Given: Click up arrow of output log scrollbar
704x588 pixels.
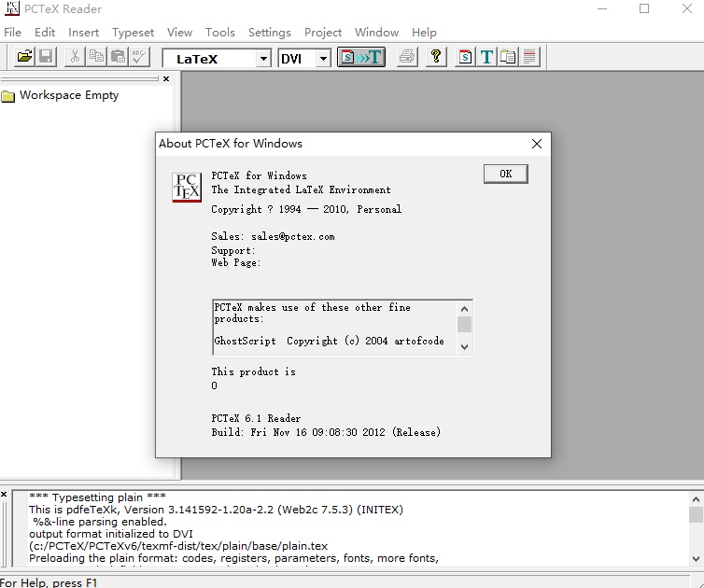Looking at the screenshot, I should [696, 498].
